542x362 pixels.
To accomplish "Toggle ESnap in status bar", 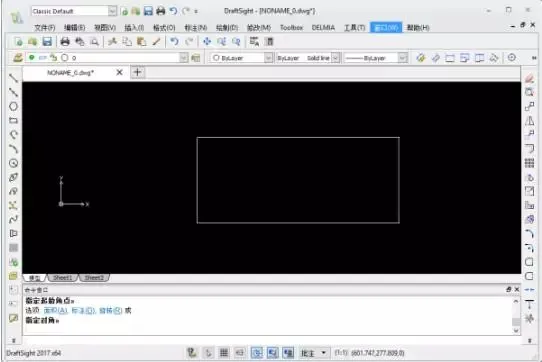I will (x=273, y=353).
